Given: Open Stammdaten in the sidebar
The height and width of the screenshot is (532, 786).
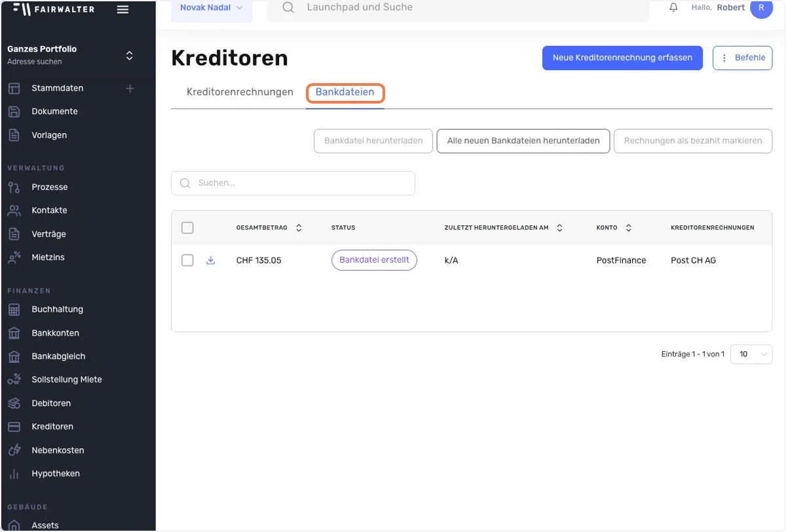Looking at the screenshot, I should coord(58,88).
